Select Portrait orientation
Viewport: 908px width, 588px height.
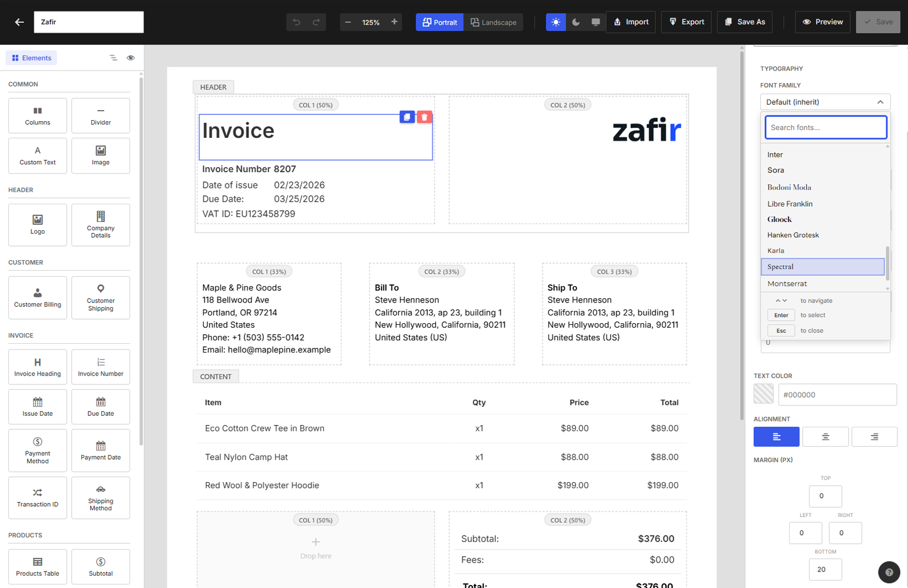440,22
